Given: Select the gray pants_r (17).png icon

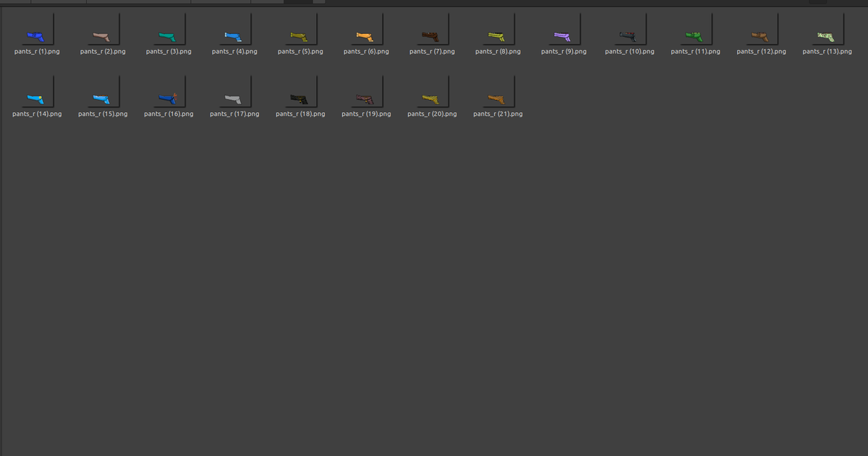Looking at the screenshot, I should click(x=234, y=92).
